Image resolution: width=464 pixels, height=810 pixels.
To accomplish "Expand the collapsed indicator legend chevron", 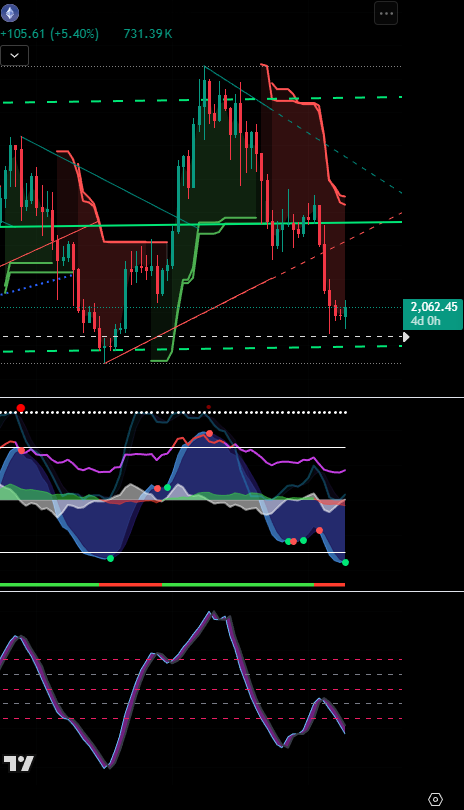I will coord(14,56).
